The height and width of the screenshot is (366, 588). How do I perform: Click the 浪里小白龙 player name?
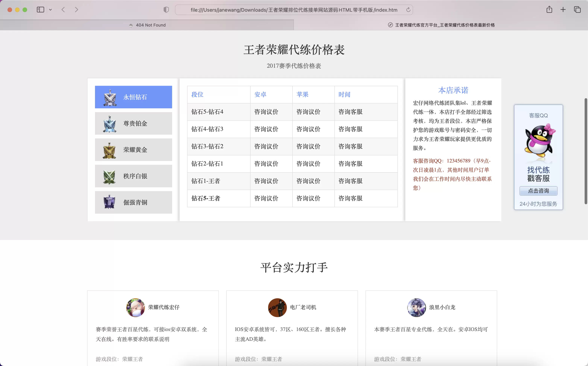click(x=442, y=308)
